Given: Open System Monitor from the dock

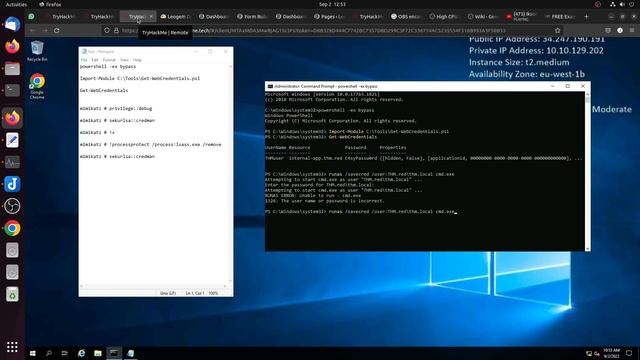Looking at the screenshot, I should [12, 162].
